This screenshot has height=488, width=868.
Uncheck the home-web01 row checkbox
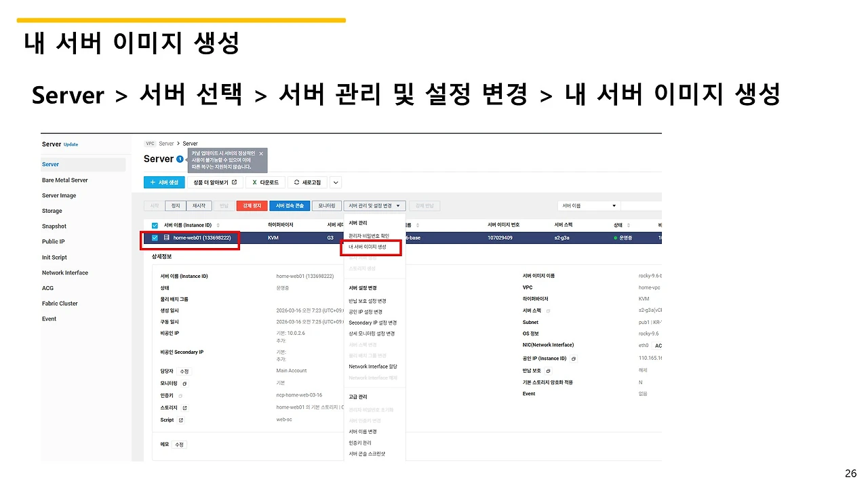(x=155, y=238)
